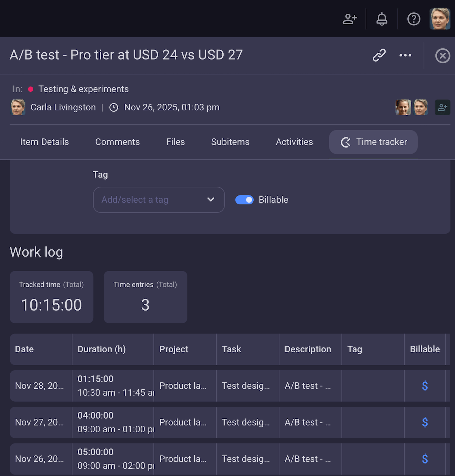Viewport: 455px width, 476px height.
Task: Copy the item link using the link icon
Action: (379, 55)
